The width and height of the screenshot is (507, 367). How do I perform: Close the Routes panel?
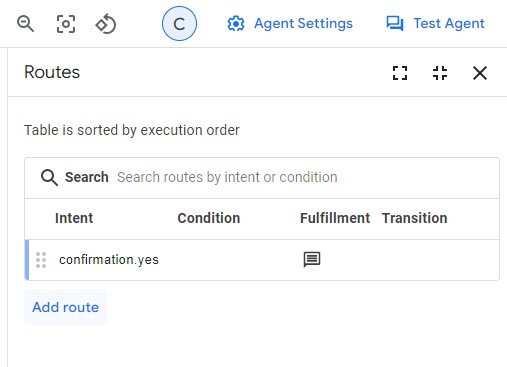click(x=480, y=73)
